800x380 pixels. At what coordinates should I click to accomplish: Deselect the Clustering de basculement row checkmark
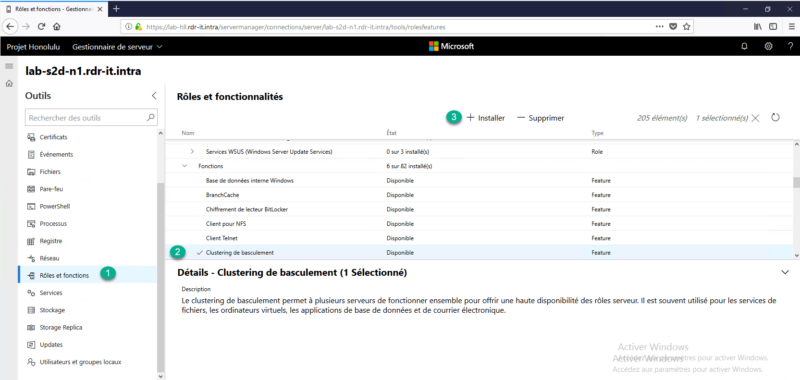coord(199,252)
